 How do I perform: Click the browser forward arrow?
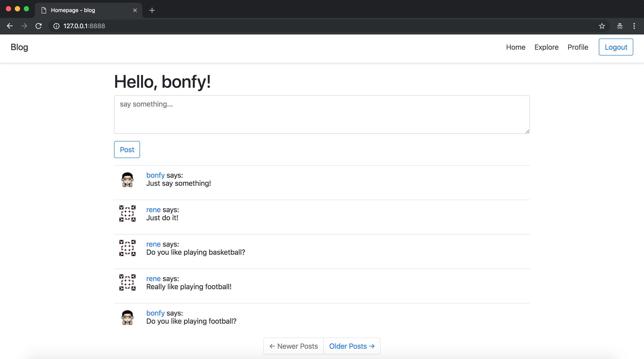(x=24, y=26)
